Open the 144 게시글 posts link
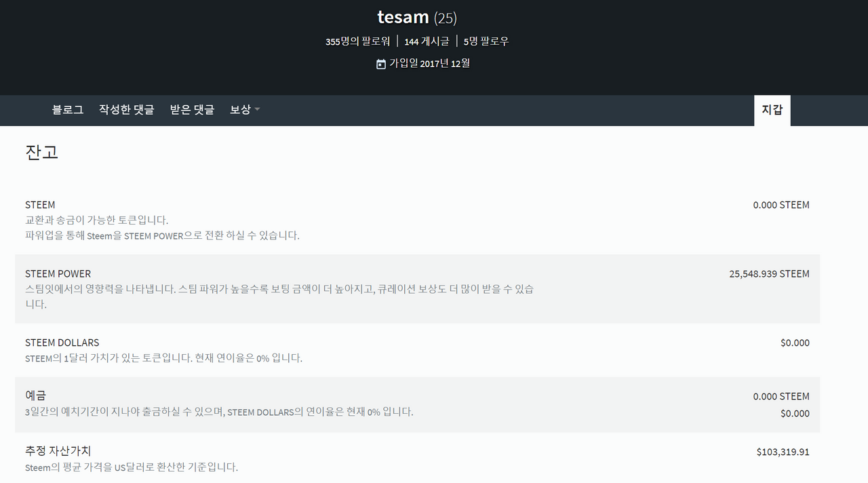This screenshot has width=868, height=483. 427,41
